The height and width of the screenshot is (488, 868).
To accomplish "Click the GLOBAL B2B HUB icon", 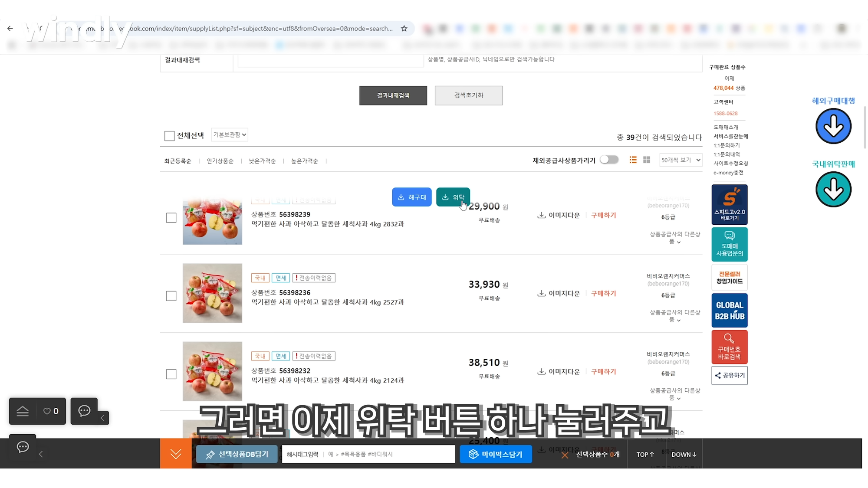I will 729,310.
